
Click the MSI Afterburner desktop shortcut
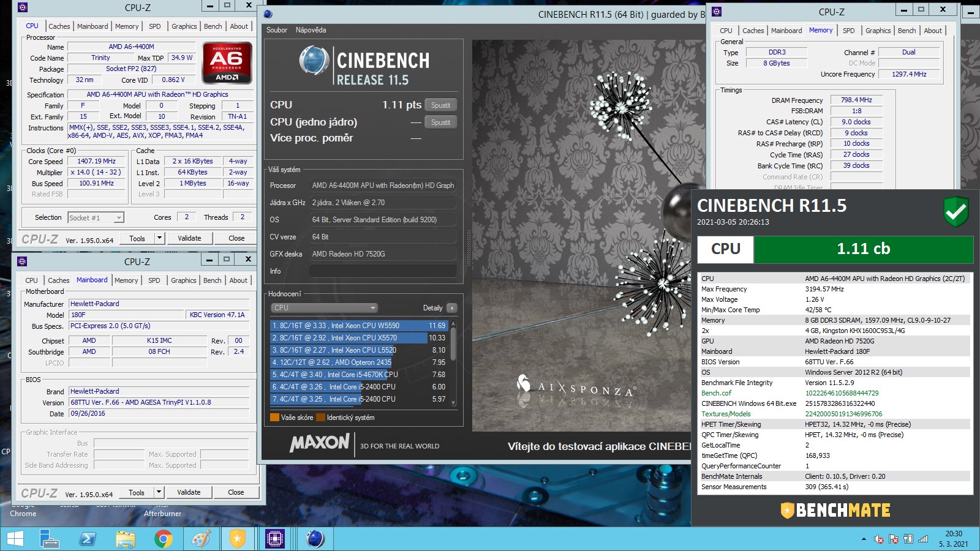pyautogui.click(x=162, y=511)
